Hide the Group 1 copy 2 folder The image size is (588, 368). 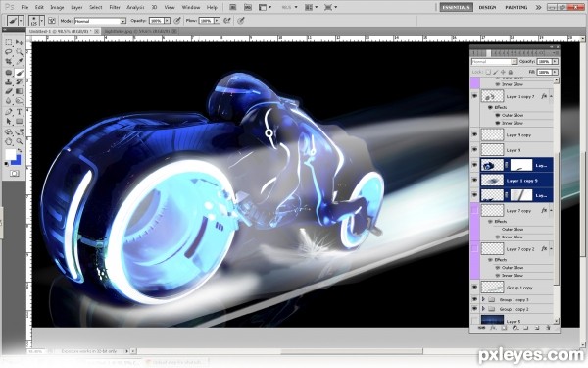point(474,309)
